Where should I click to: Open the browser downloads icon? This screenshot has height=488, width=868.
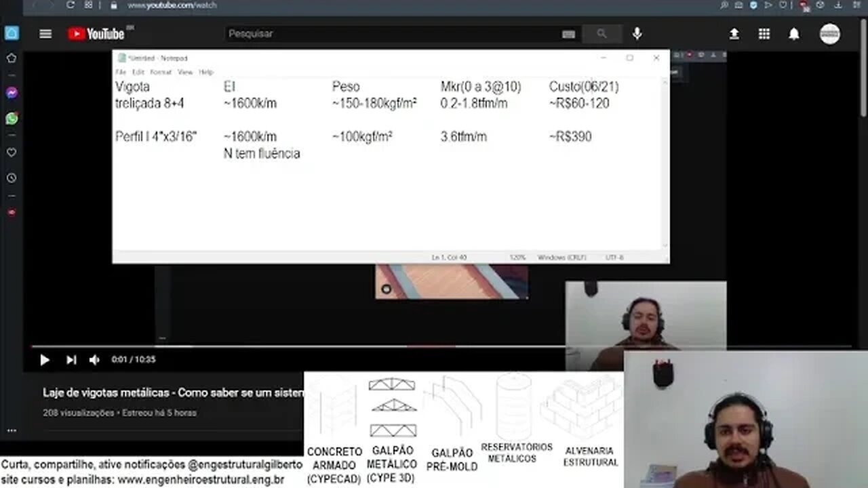click(838, 5)
